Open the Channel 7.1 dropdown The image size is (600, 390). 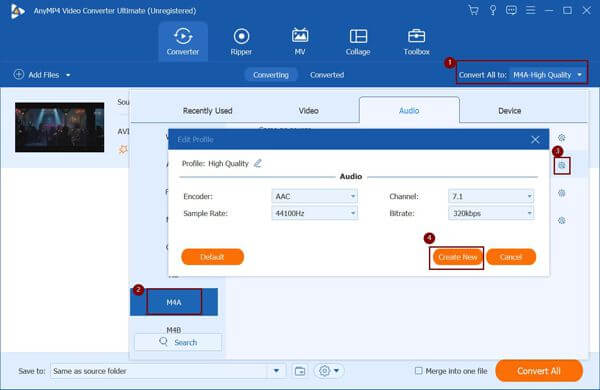[491, 196]
